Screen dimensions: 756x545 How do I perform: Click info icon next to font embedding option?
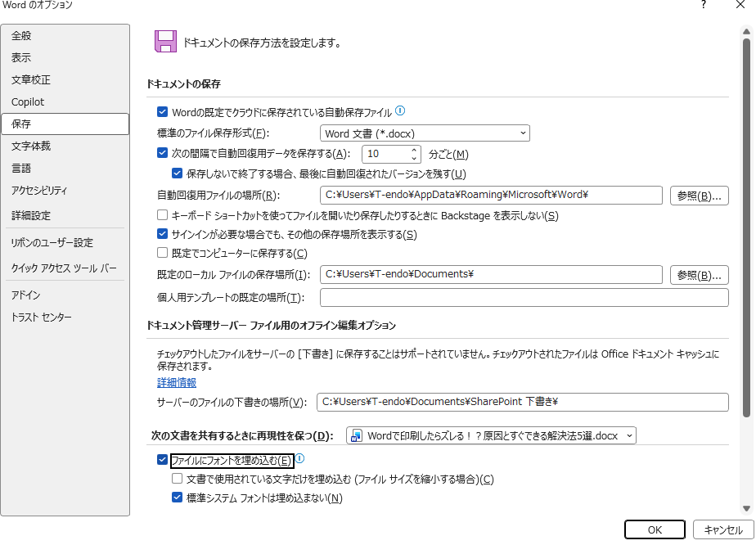[x=299, y=459]
